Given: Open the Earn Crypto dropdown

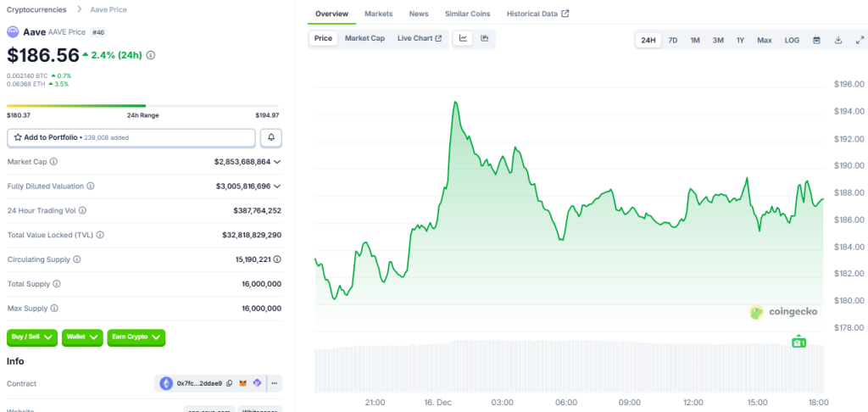Looking at the screenshot, I should (x=136, y=337).
